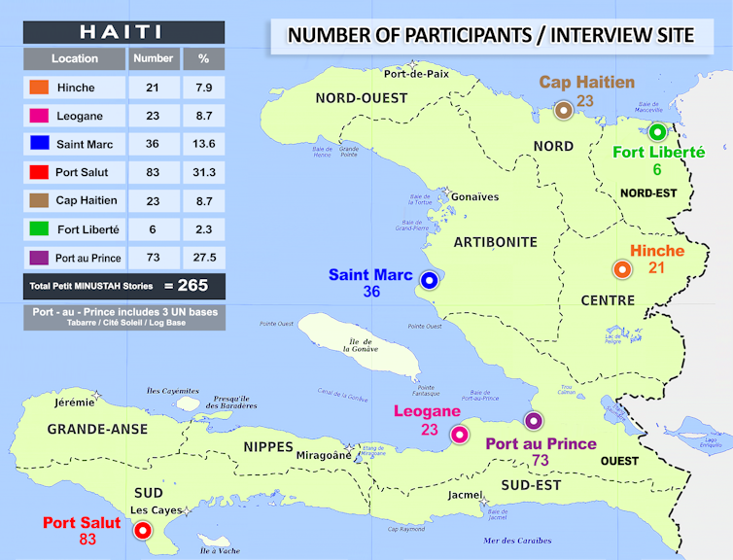The height and width of the screenshot is (560, 733).
Task: Click the orange Hinche legend swatch
Action: 39,87
